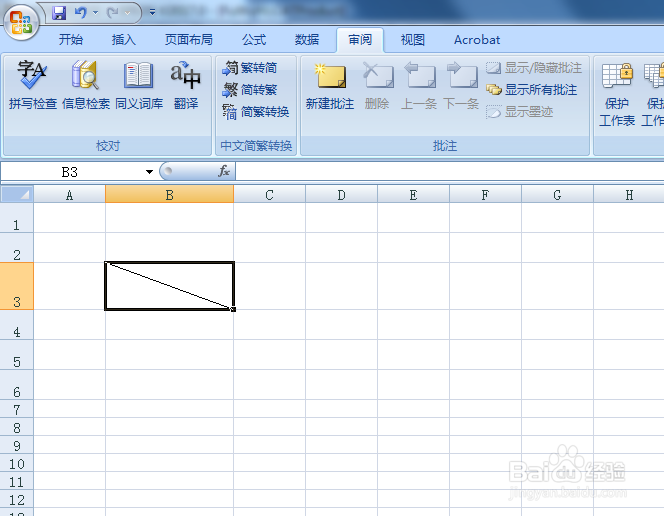Click the Select All corner button
The height and width of the screenshot is (516, 664).
[x=17, y=195]
